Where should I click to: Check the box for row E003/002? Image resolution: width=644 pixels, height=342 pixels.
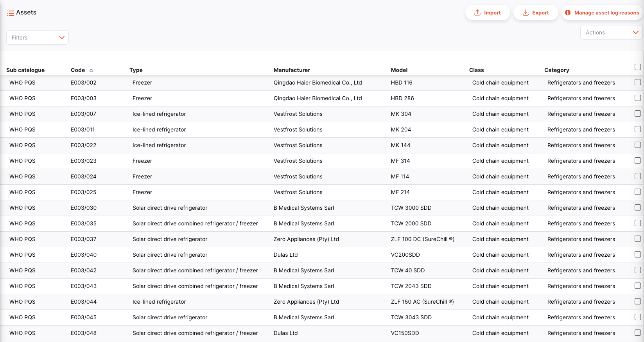pyautogui.click(x=637, y=82)
